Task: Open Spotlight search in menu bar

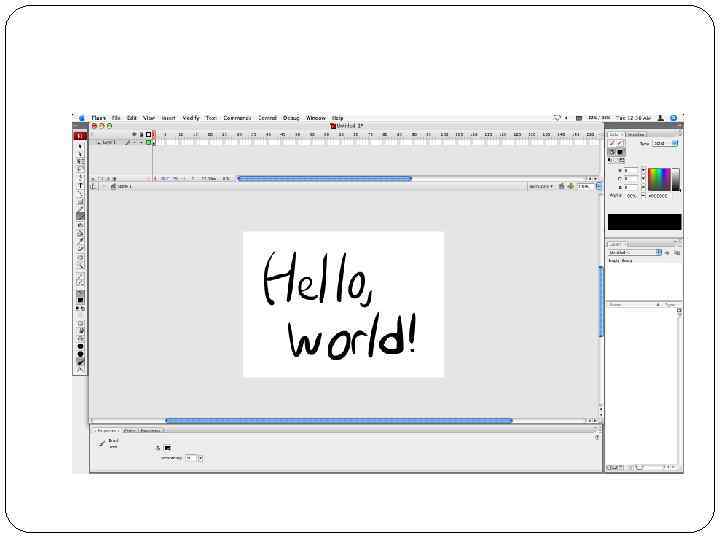Action: [x=674, y=118]
